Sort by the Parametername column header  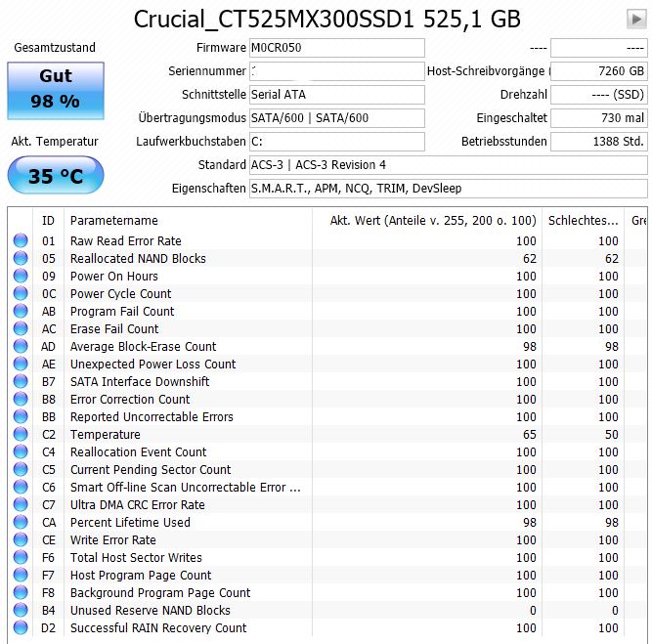(188, 220)
